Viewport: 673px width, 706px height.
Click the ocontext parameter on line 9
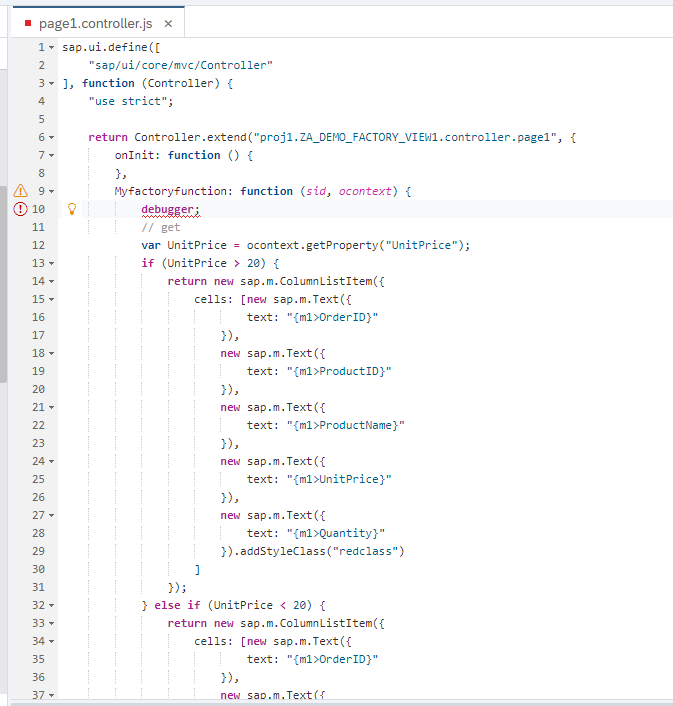(x=365, y=191)
